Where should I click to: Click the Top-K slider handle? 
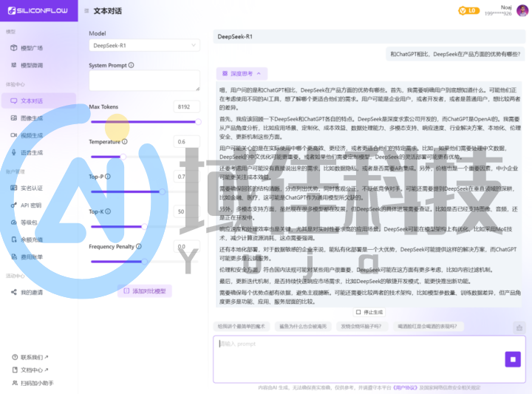pos(144,226)
